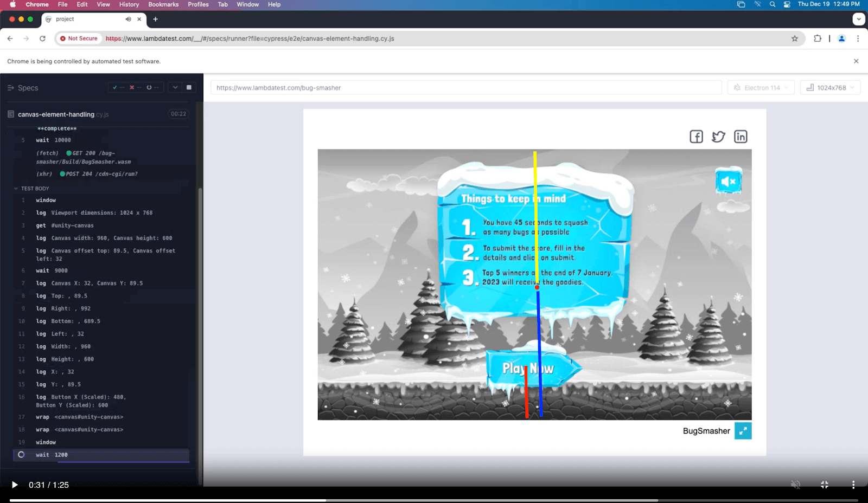The width and height of the screenshot is (868, 503).
Task: Open the Extensions puzzle icon
Action: point(818,38)
